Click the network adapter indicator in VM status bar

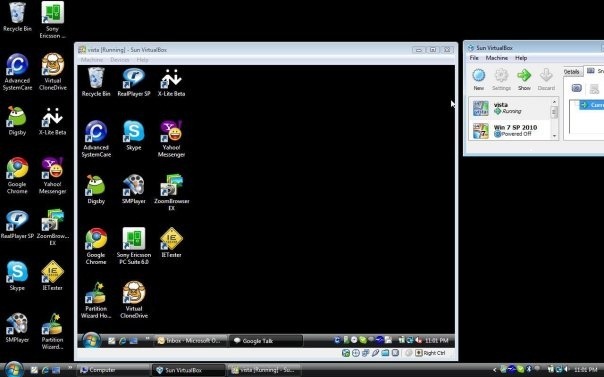(x=366, y=353)
